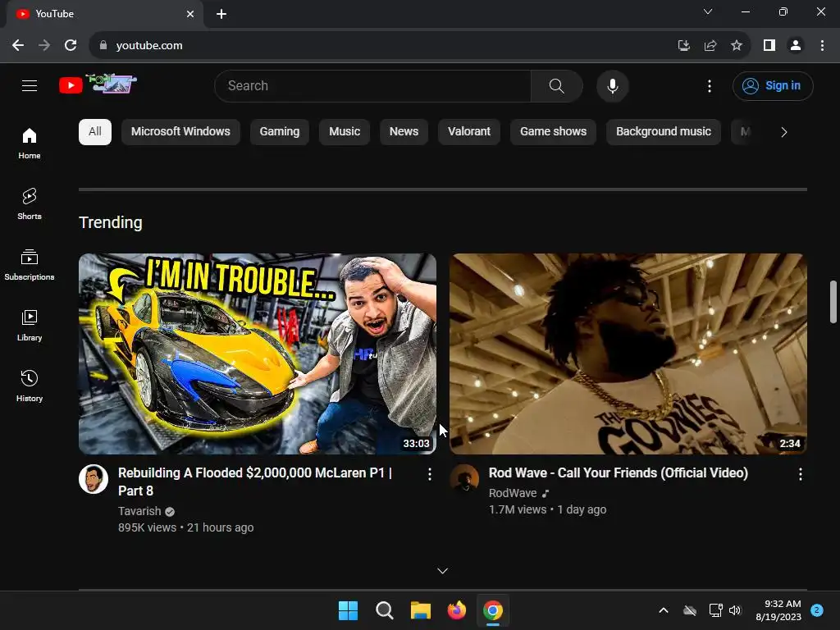Screen dimensions: 840x630
Task: Open Chrome three-dot menu
Action: [822, 46]
